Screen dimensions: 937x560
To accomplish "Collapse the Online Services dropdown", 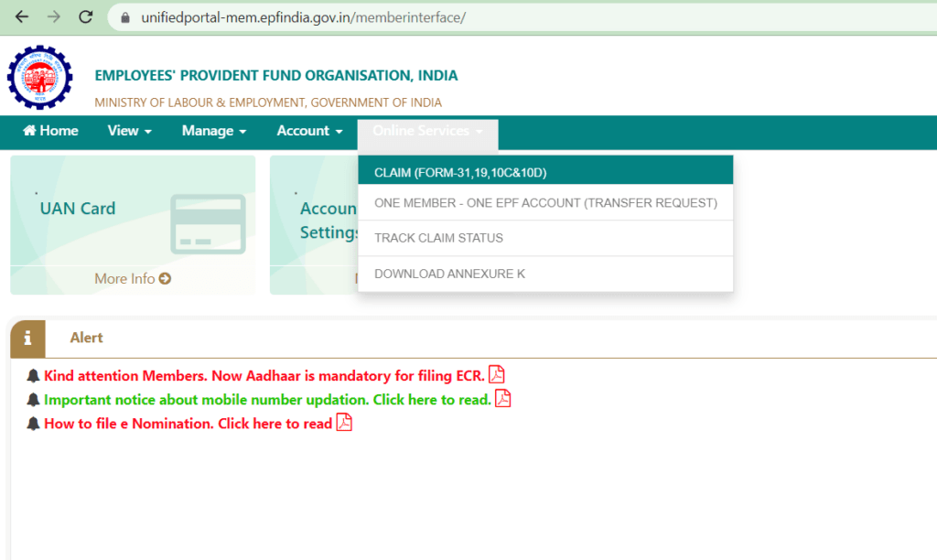I will (427, 132).
